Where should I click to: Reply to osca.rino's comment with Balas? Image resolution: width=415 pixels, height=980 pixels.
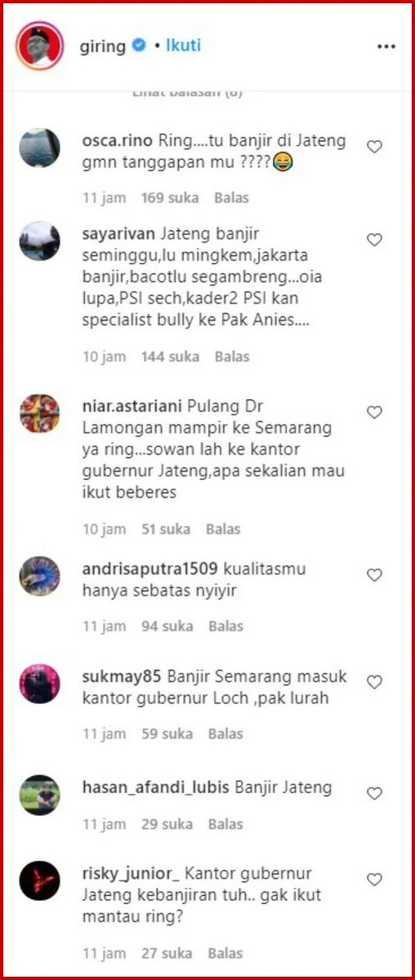point(232,197)
